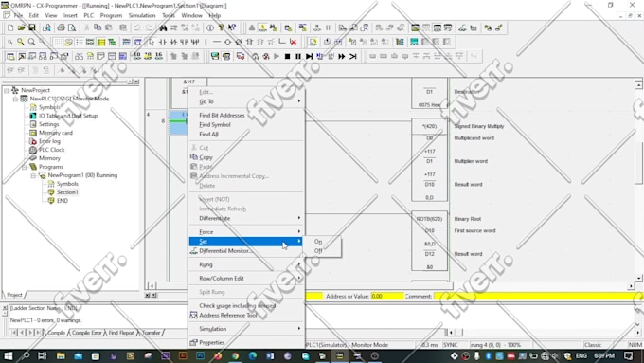Click the Save floppy-disk icon
The width and height of the screenshot is (644, 363).
click(31, 27)
